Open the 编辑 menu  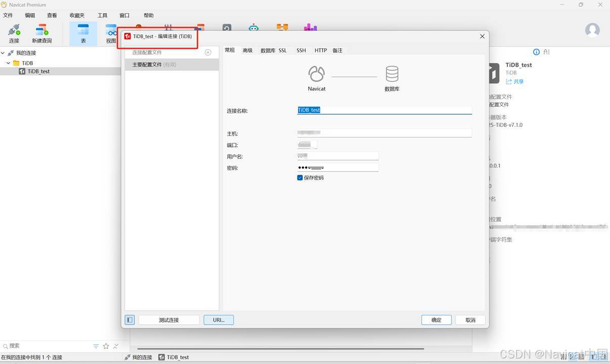tap(30, 16)
